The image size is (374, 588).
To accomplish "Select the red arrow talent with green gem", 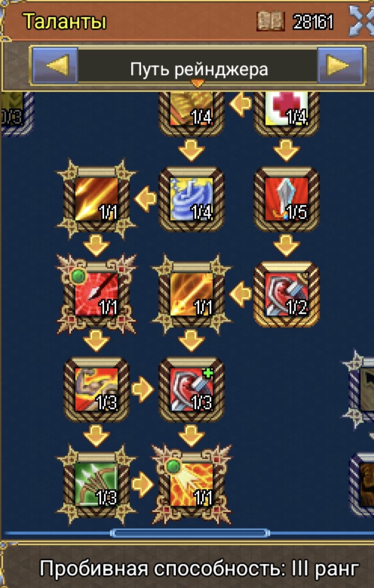I will [x=96, y=294].
